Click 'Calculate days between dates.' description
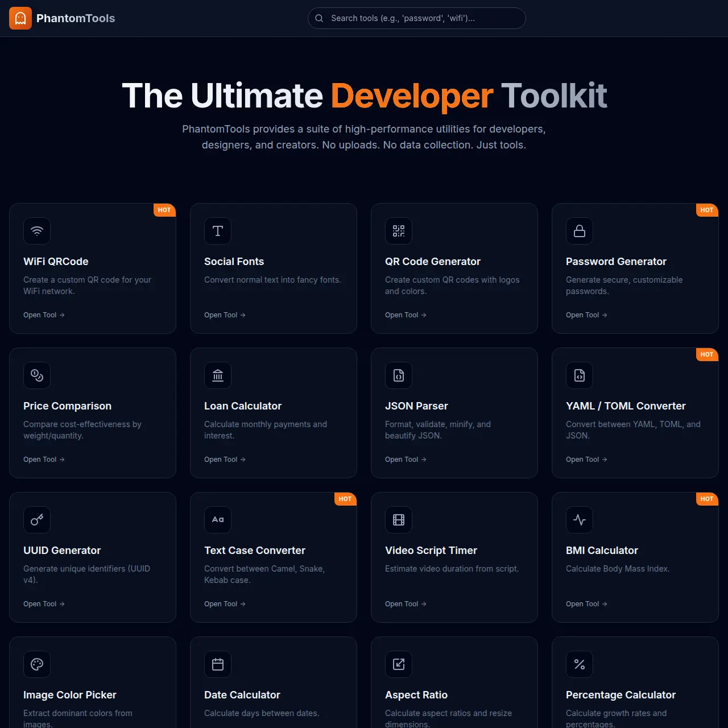Viewport: 728px width, 728px height. pos(262,713)
